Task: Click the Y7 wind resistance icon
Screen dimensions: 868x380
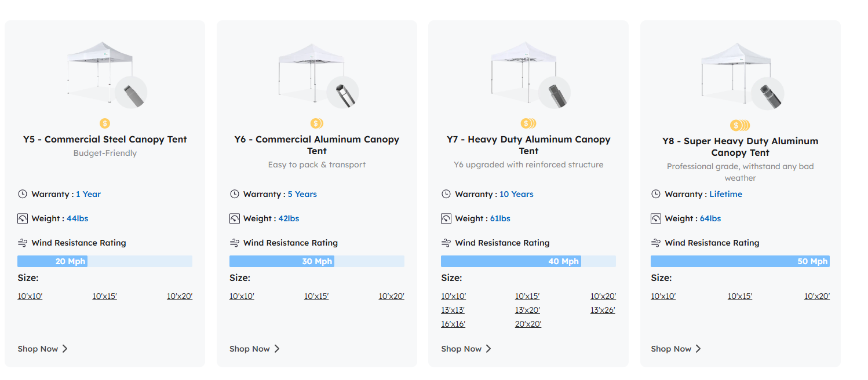Action: click(446, 243)
